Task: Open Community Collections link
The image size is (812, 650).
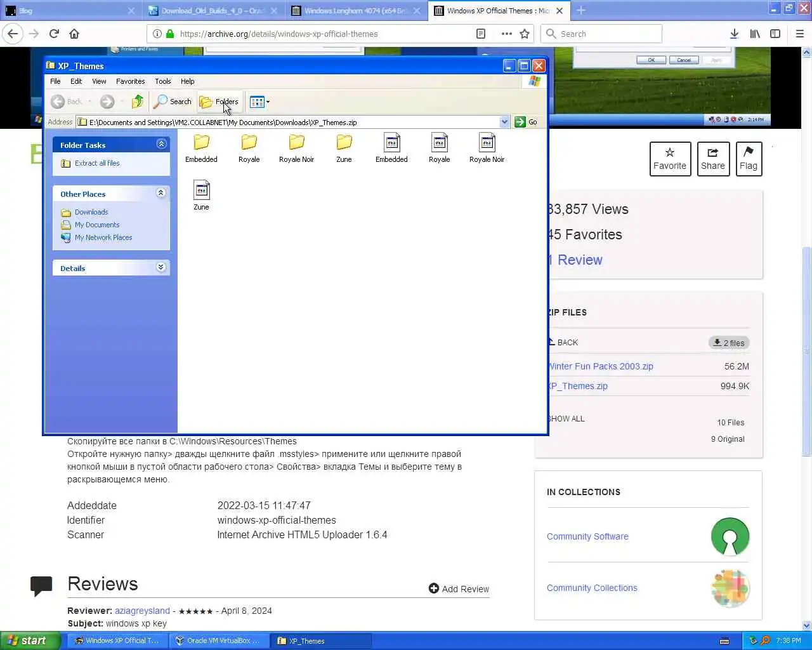Action: tap(592, 588)
